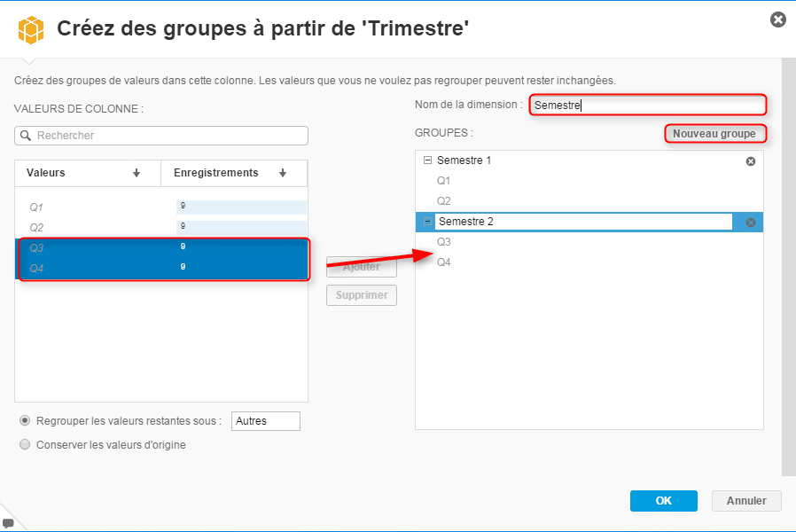Screen dimensions: 796x532
Task: Remove the Semestre 1 group
Action: pyautogui.click(x=750, y=161)
